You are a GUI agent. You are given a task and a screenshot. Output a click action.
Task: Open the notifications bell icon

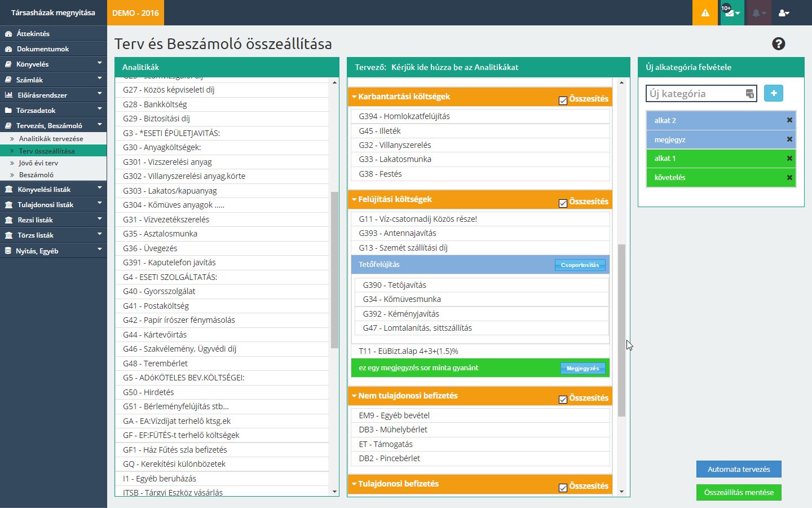758,12
